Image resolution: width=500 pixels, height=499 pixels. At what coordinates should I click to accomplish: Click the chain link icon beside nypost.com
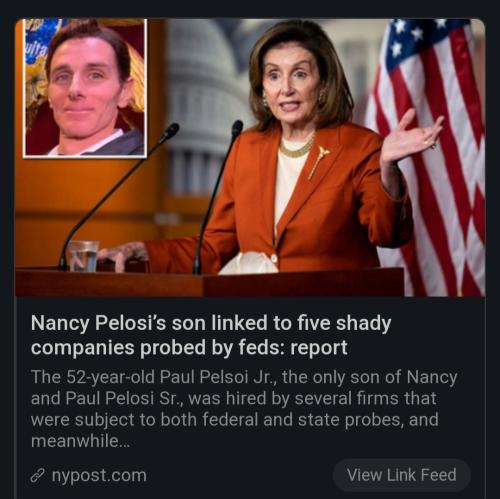(37, 475)
